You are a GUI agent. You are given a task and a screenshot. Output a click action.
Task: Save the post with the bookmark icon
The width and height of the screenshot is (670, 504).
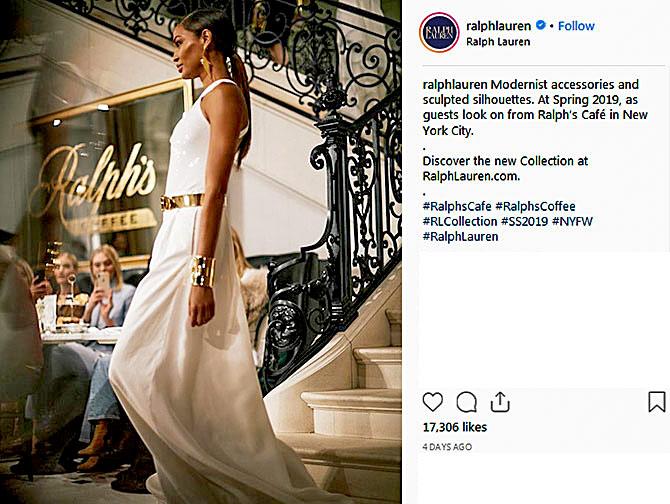[657, 402]
